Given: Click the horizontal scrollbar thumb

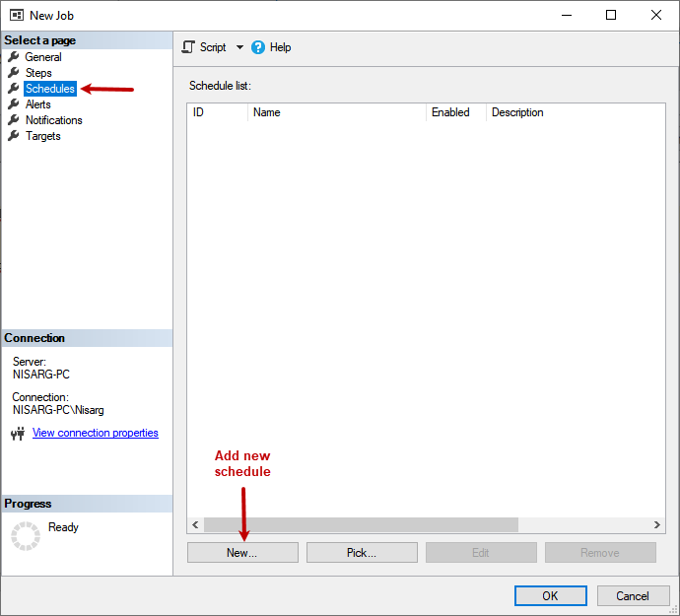Looking at the screenshot, I should pos(361,524).
